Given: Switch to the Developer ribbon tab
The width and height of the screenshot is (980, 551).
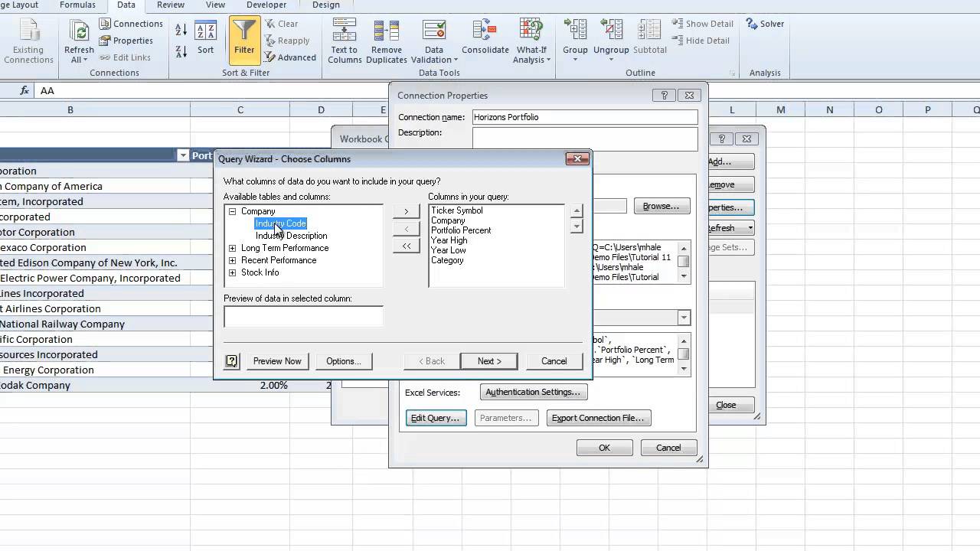Looking at the screenshot, I should pyautogui.click(x=266, y=5).
